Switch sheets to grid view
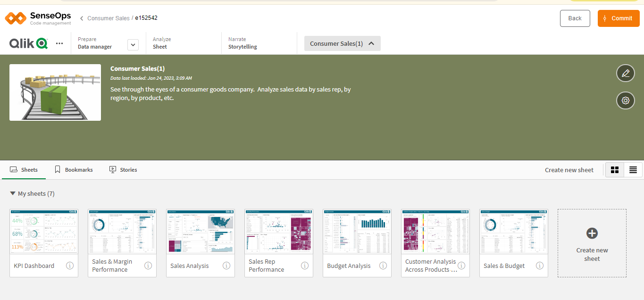 click(x=615, y=169)
